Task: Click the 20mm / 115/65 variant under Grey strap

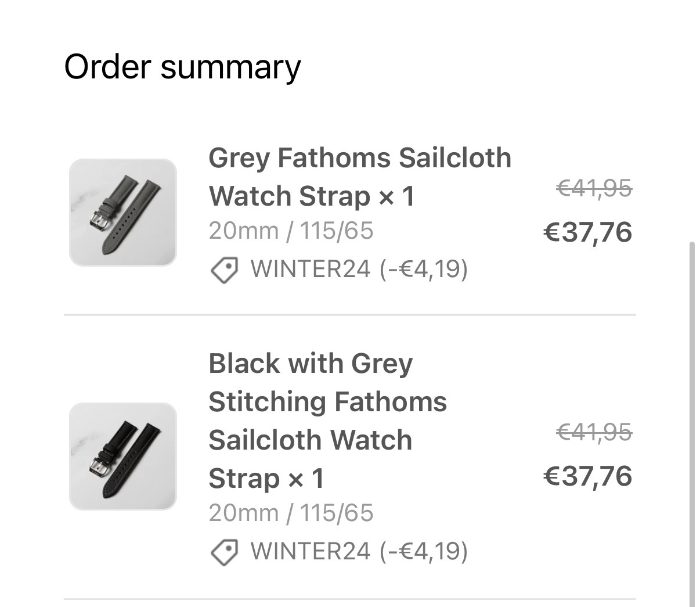Action: 291,231
